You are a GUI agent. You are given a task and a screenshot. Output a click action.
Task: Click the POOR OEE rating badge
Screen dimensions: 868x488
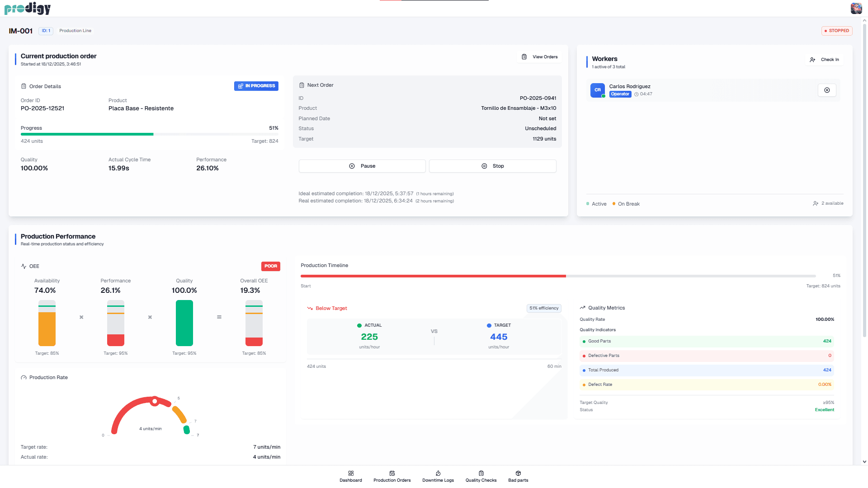tap(270, 266)
